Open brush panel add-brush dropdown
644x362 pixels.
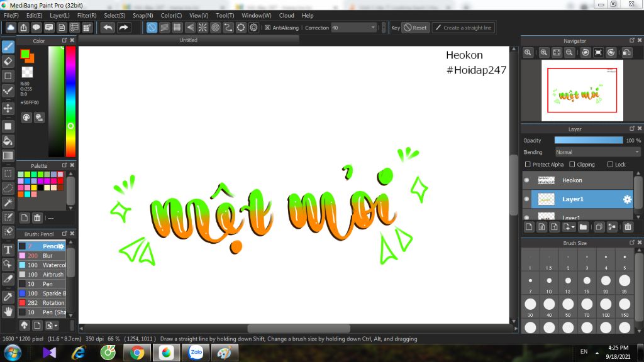pyautogui.click(x=52, y=326)
